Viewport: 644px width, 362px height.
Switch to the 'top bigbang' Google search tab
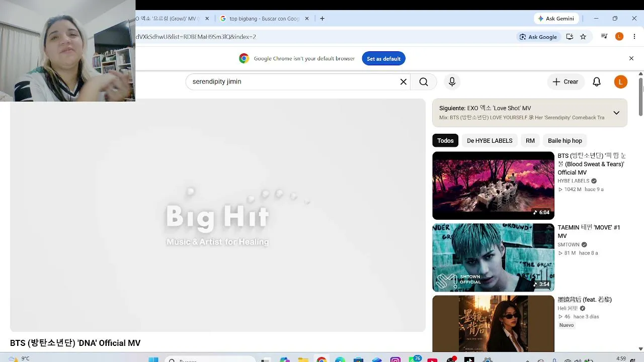click(x=265, y=19)
